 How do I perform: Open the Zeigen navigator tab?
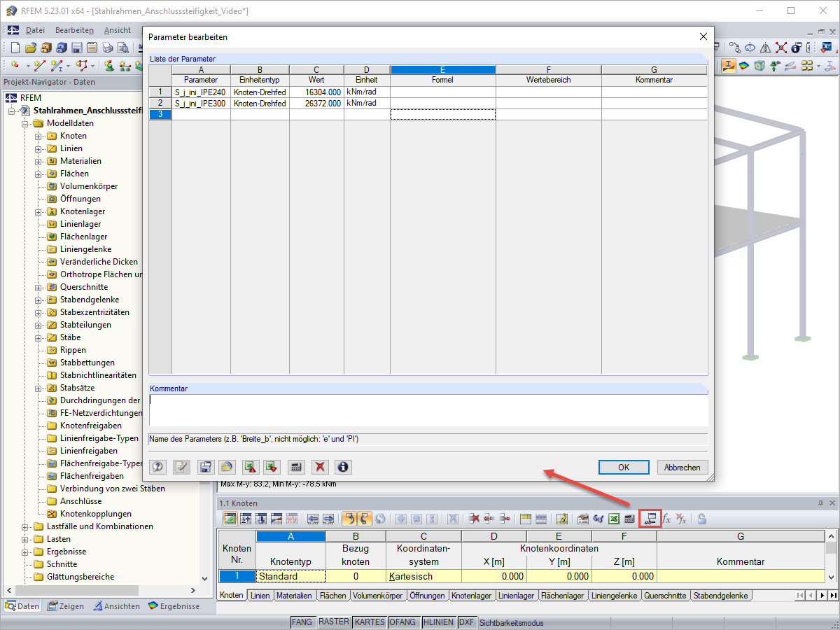tap(66, 606)
